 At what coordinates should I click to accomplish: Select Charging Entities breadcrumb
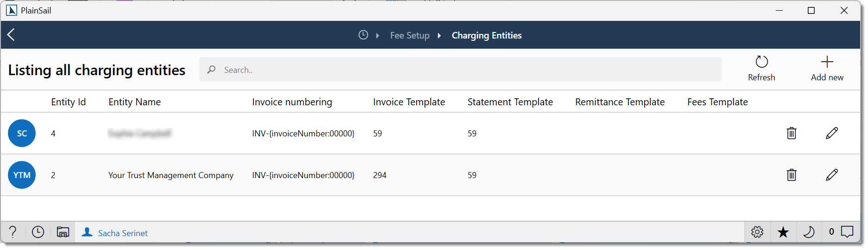coord(487,36)
